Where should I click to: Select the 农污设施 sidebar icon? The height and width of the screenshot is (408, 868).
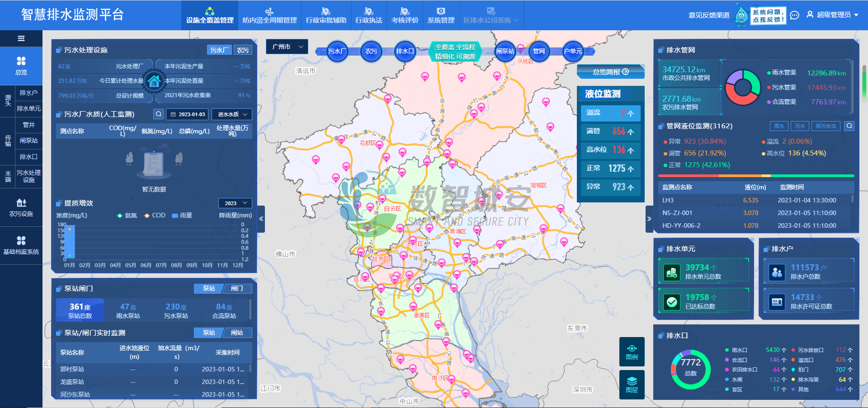pyautogui.click(x=21, y=207)
